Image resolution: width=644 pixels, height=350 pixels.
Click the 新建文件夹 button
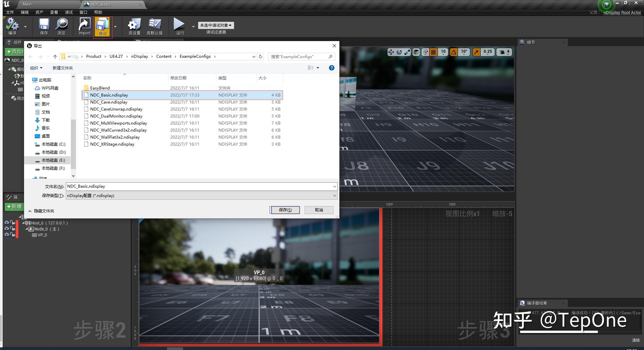(x=62, y=68)
